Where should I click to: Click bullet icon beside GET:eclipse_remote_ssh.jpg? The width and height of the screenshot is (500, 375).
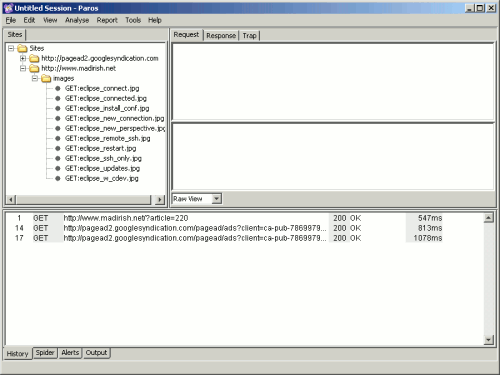[58, 138]
